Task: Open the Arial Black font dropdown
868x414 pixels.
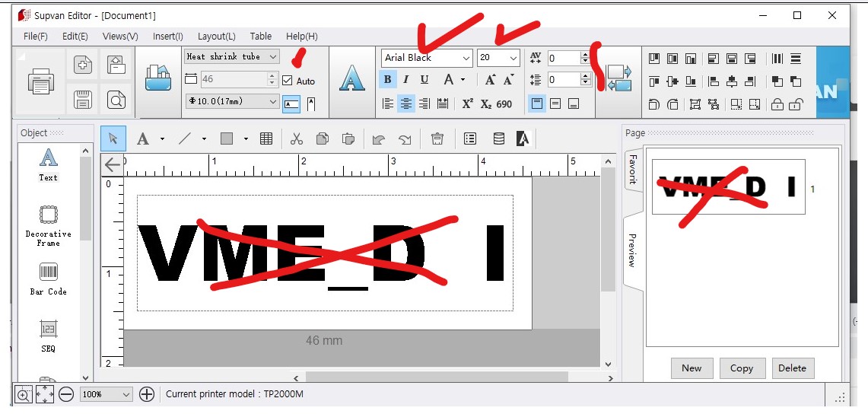Action: point(466,58)
